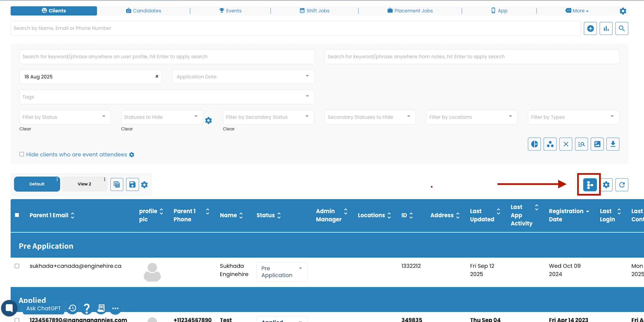
Task: Click the download export icon button
Action: [613, 144]
